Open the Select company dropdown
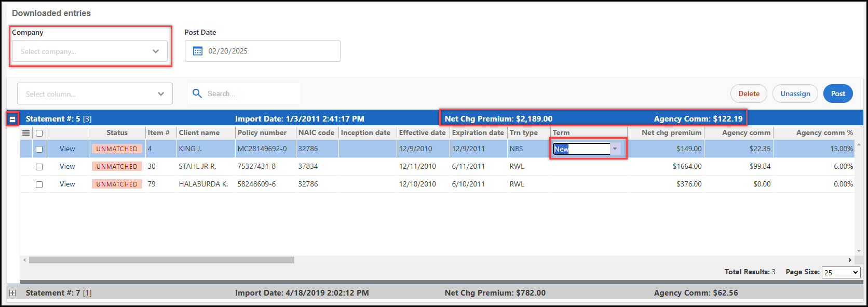Viewport: 868px width, 307px height. coord(90,51)
